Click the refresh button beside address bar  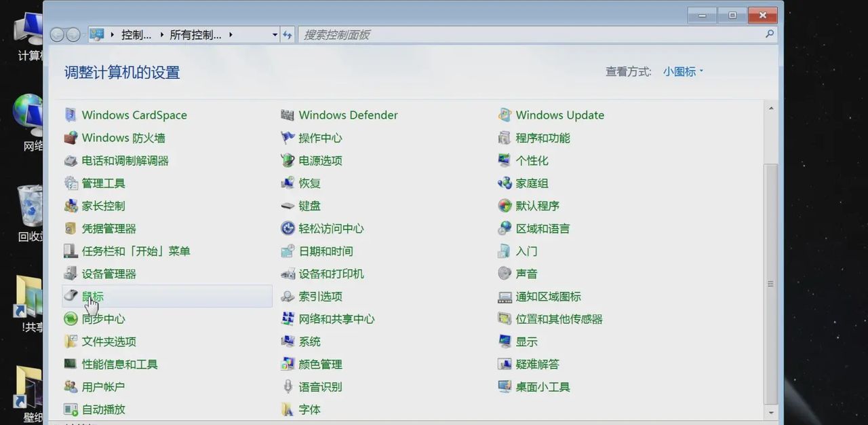tap(288, 35)
